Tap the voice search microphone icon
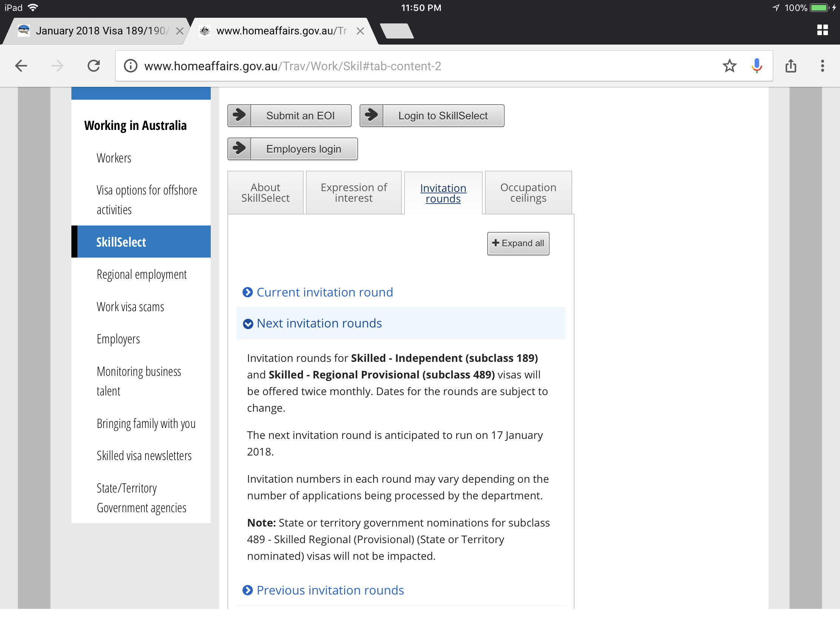Screen dimensions: 840x630 (x=757, y=66)
